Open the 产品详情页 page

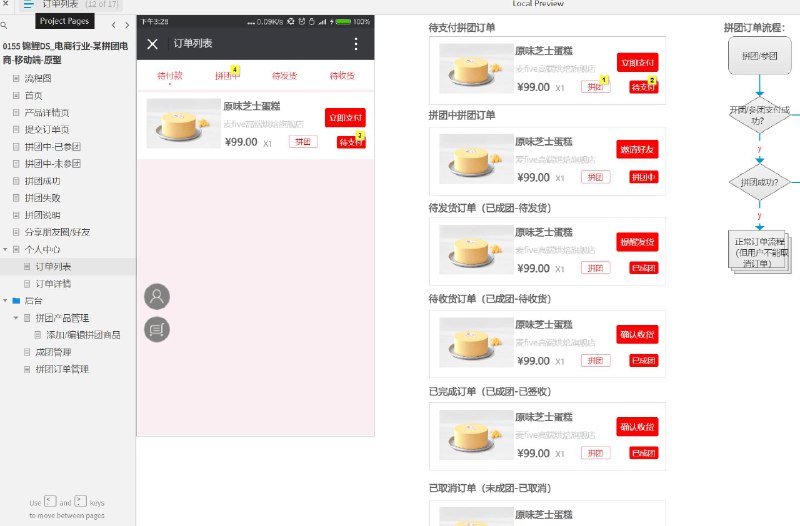coord(47,112)
